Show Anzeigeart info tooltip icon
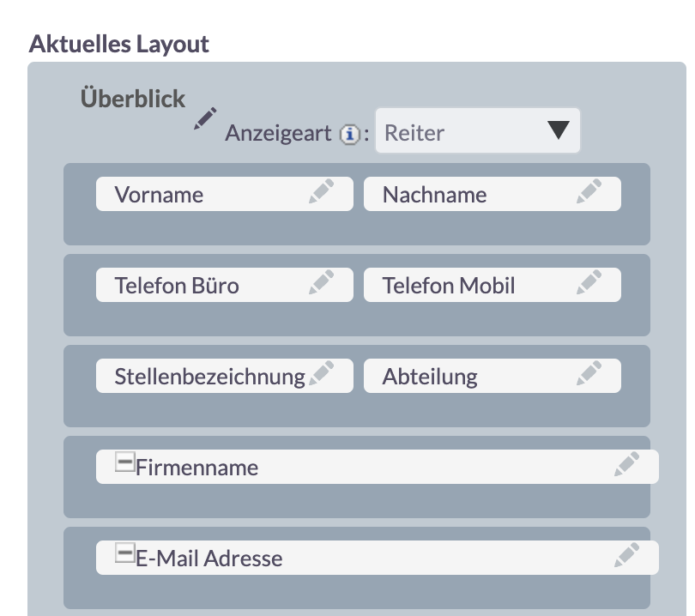695x616 pixels. pos(350,135)
